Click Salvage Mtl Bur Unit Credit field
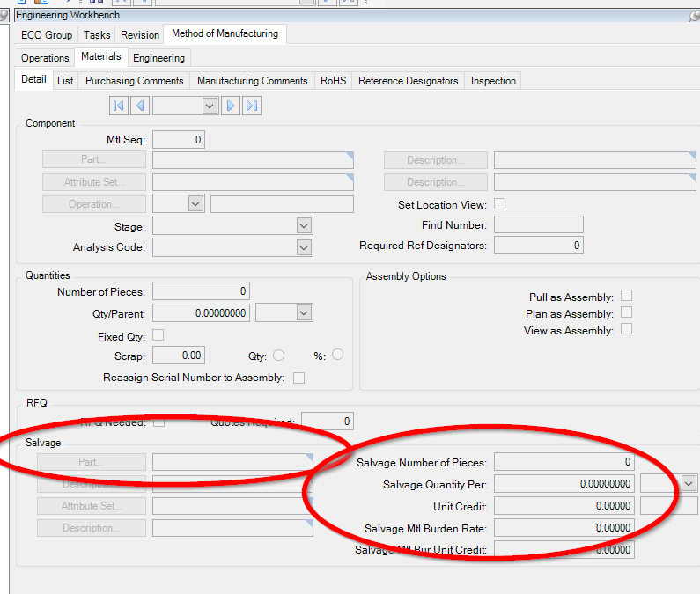The height and width of the screenshot is (594, 700). tap(564, 549)
